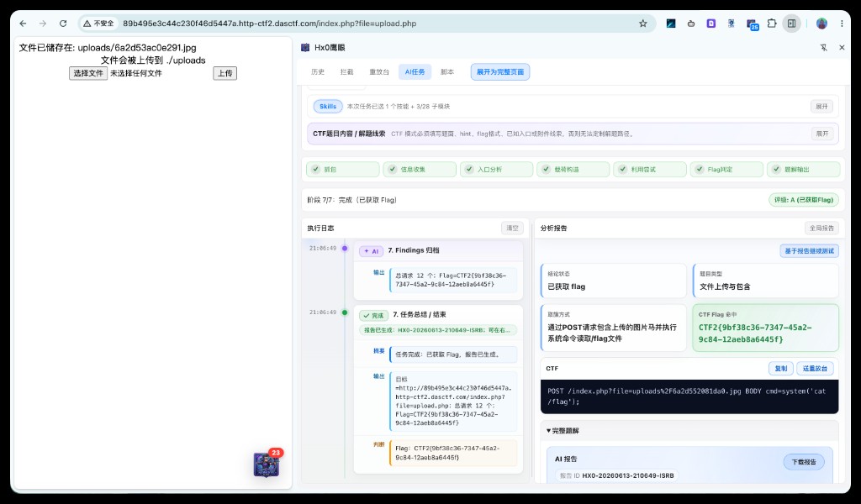Open the 重放台 tab

[379, 72]
